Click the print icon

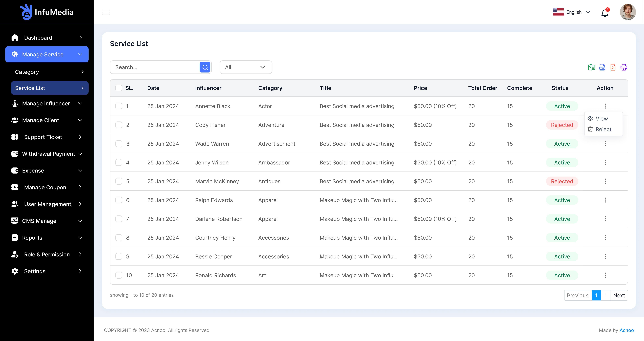(x=624, y=67)
